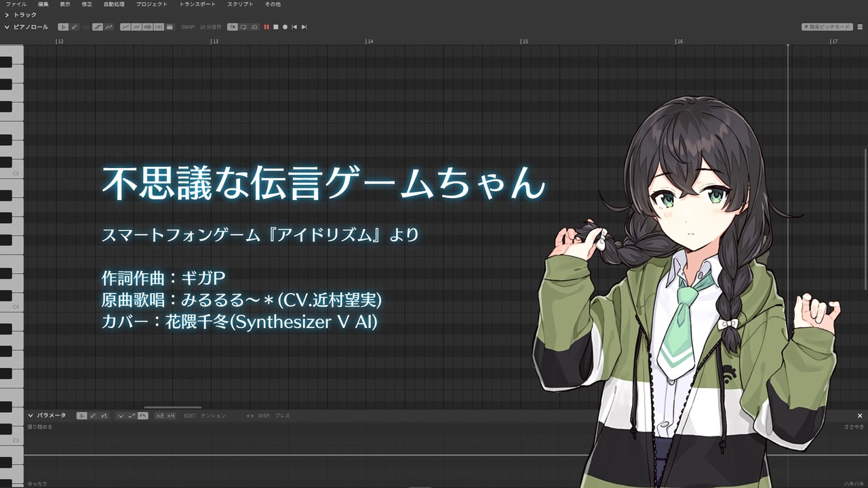Select the pencil tool in parameter panel
The height and width of the screenshot is (488, 868).
click(93, 415)
